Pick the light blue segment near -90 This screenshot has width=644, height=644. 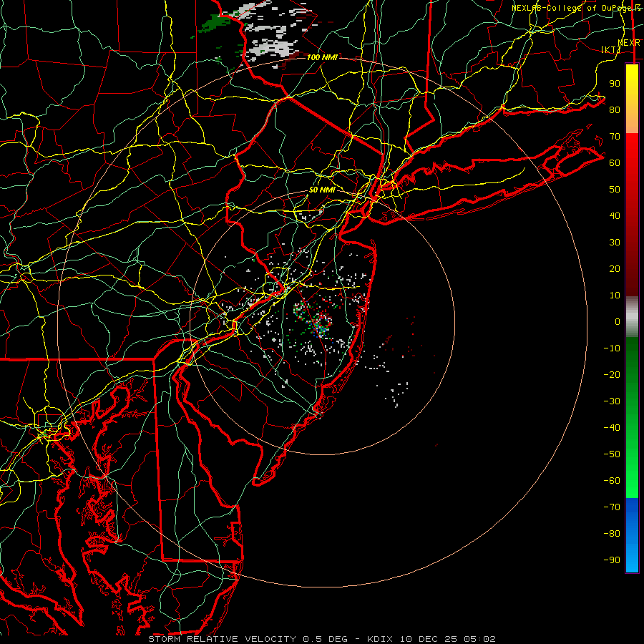tap(632, 559)
